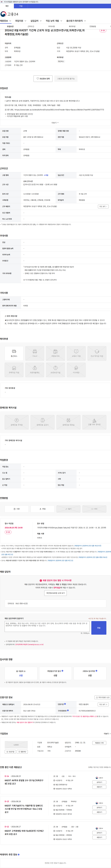Open the KAIST 고객경영팀 위촉기능원 posting

(x=24, y=832)
